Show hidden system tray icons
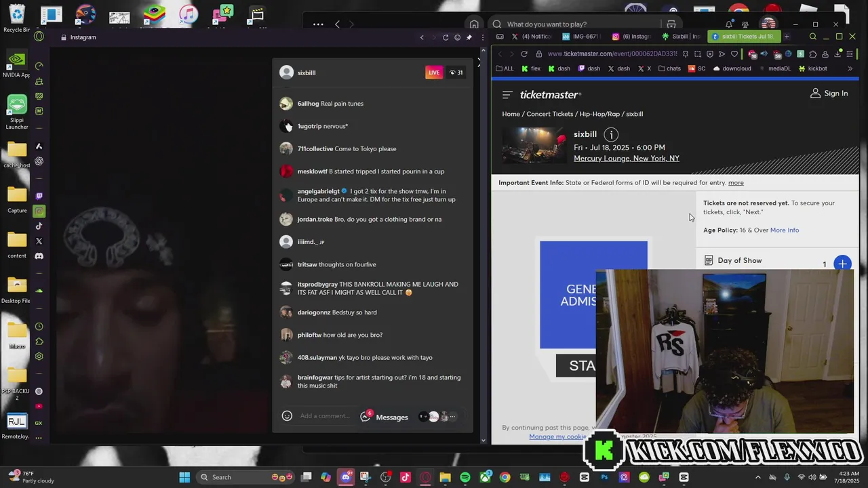The width and height of the screenshot is (868, 488). pyautogui.click(x=759, y=477)
